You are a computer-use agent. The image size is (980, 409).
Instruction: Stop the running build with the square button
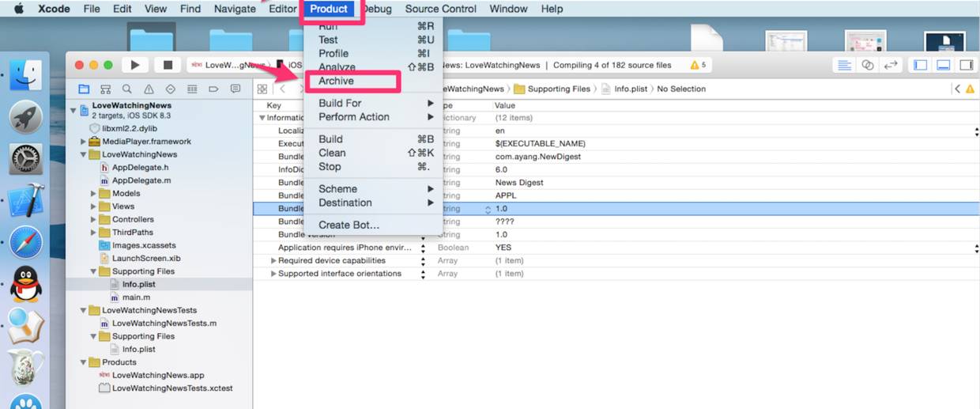click(x=168, y=65)
